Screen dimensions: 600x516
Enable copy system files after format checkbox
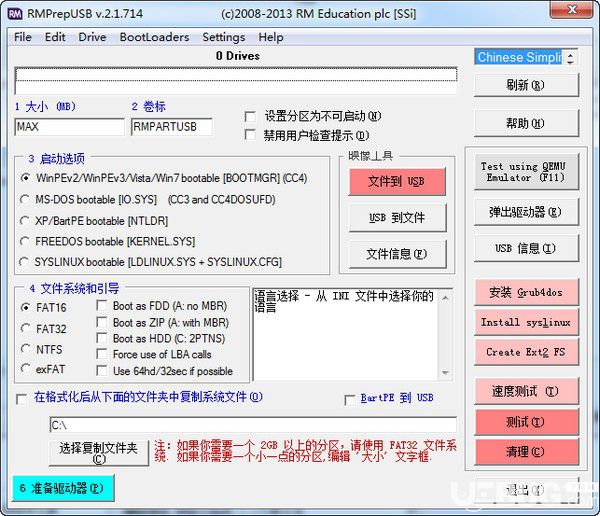coord(22,400)
